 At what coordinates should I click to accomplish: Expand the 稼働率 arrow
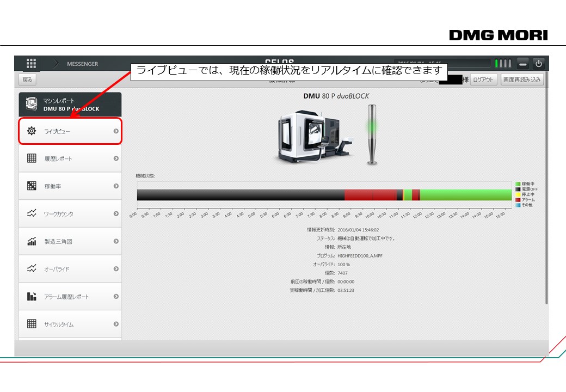click(x=116, y=186)
